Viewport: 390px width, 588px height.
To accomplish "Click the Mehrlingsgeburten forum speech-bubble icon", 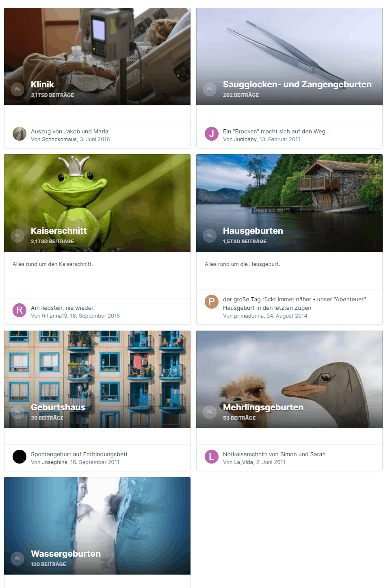I will pos(210,412).
